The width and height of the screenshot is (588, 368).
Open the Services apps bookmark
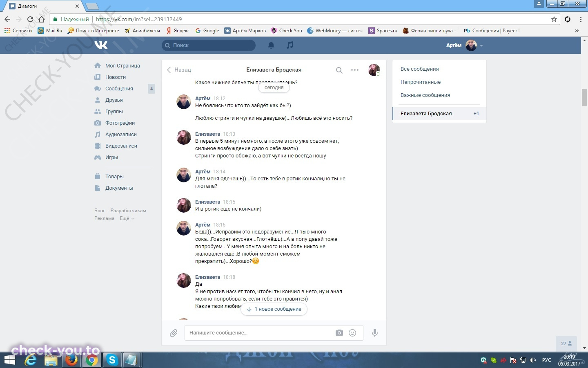pos(18,31)
